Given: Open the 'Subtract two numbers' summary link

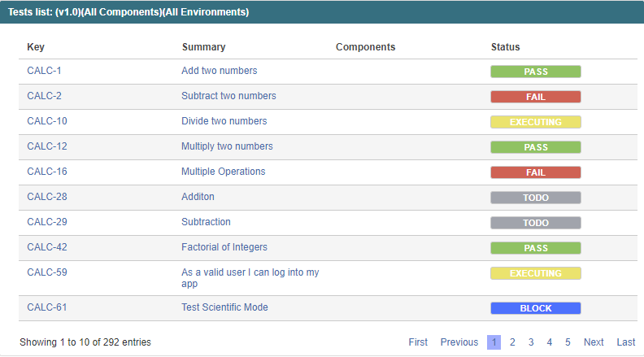Looking at the screenshot, I should [228, 96].
